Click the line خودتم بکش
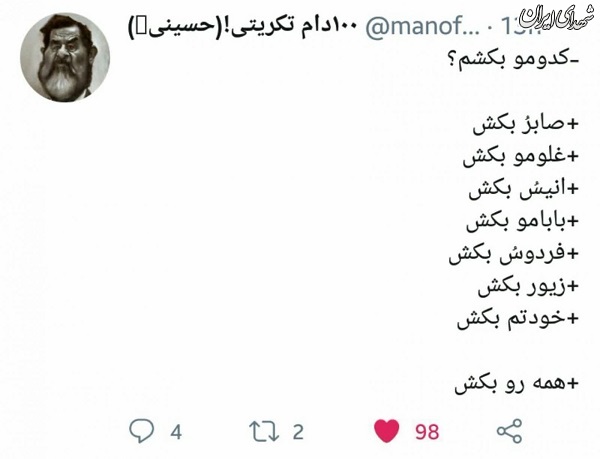This screenshot has height=459, width=600. pos(518,319)
